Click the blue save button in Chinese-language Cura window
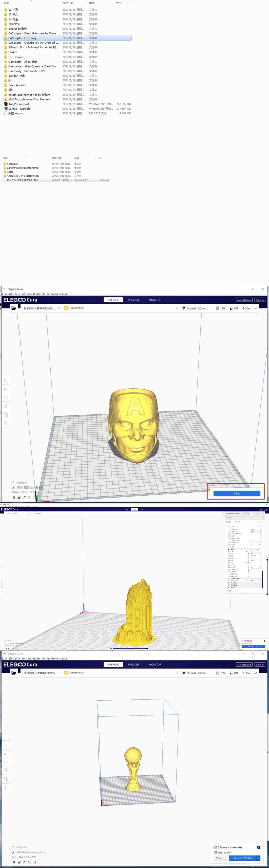The width and height of the screenshot is (269, 868). click(252, 646)
